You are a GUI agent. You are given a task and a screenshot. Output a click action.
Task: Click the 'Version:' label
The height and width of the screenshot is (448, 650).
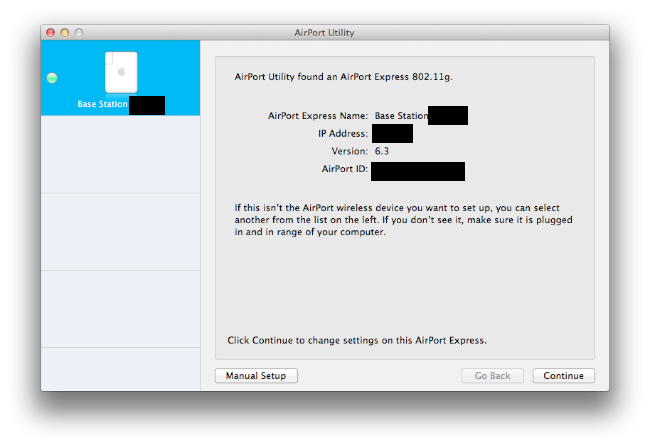click(349, 151)
